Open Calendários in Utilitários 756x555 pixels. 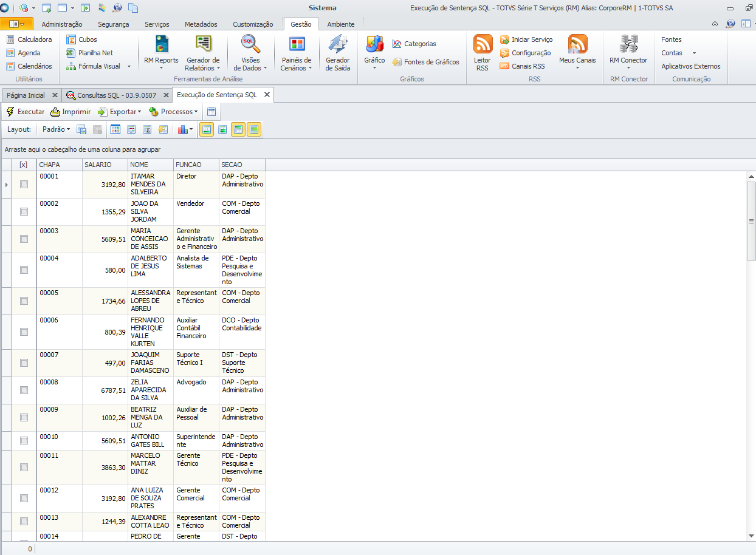[x=29, y=66]
